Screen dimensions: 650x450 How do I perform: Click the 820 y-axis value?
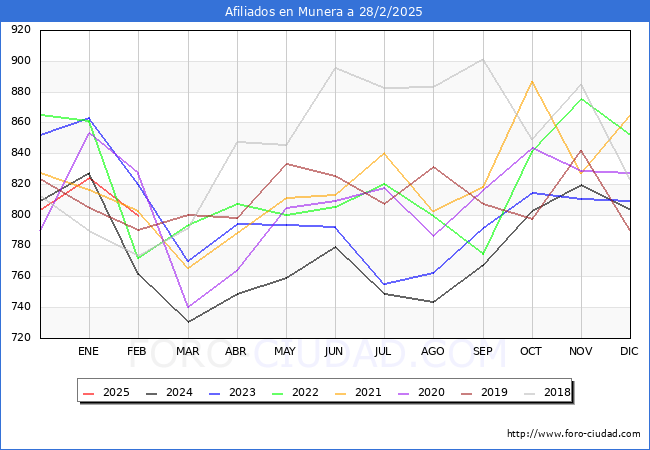[x=21, y=184]
